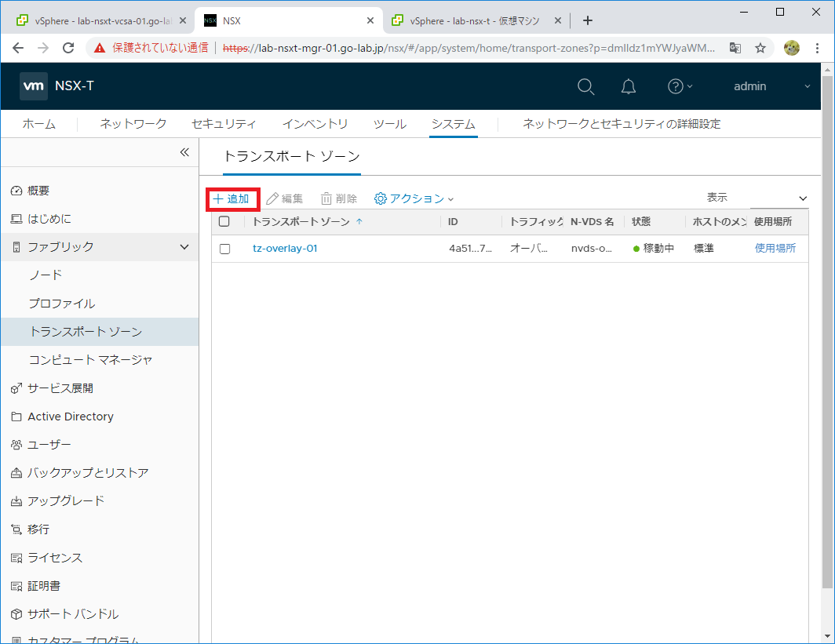Viewport: 835px width, 644px height.
Task: Click the 追加 add button
Action: click(232, 198)
